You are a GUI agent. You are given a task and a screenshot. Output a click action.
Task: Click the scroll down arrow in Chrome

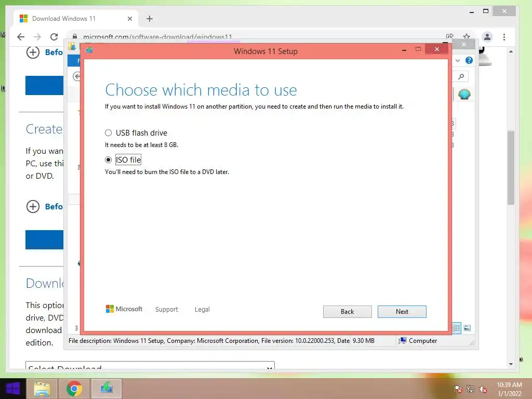[x=511, y=364]
